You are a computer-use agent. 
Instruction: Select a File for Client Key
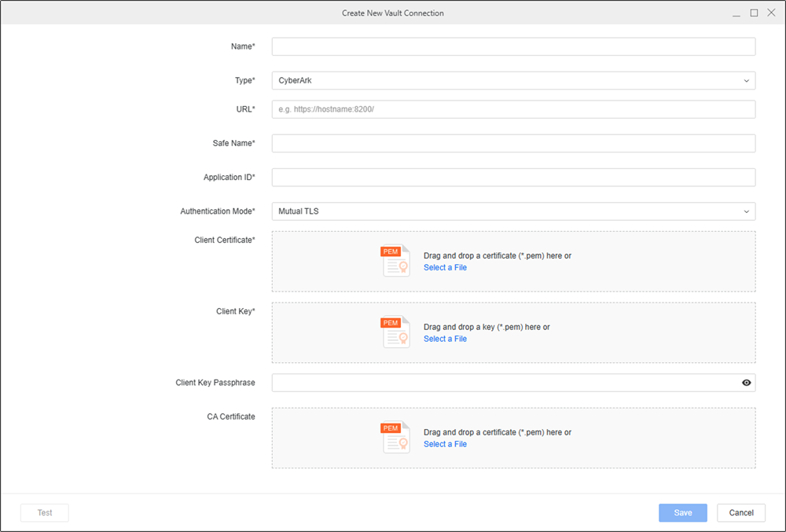pos(445,339)
